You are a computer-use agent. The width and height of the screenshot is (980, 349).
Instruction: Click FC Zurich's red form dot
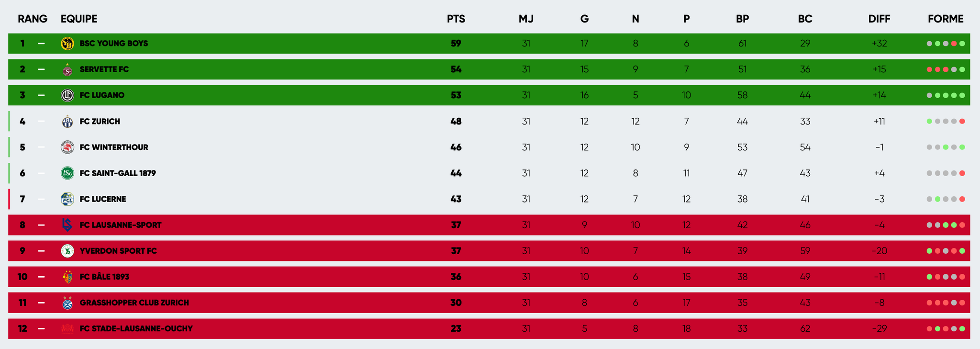[962, 121]
